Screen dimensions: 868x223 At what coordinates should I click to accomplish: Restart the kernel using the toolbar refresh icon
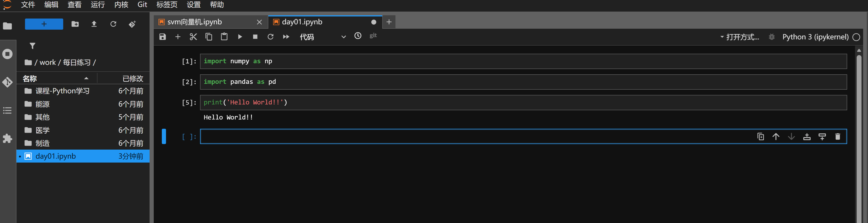271,37
